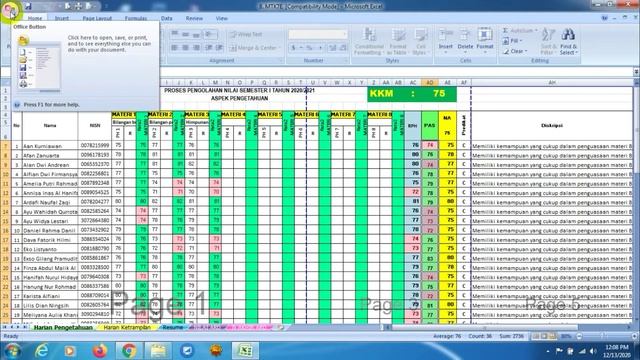Screen dimensions: 640x360
Task: Open the Formulas ribbon tab
Action: point(136,18)
